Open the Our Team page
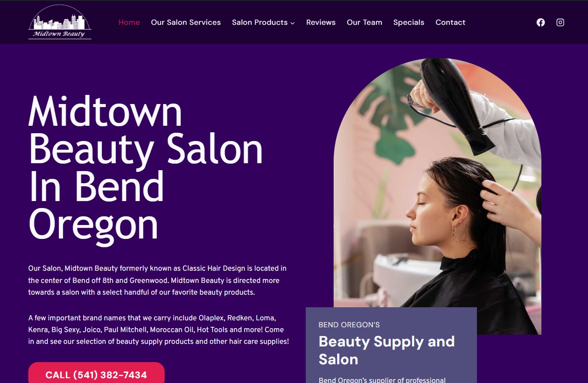The height and width of the screenshot is (383, 588). coord(365,22)
